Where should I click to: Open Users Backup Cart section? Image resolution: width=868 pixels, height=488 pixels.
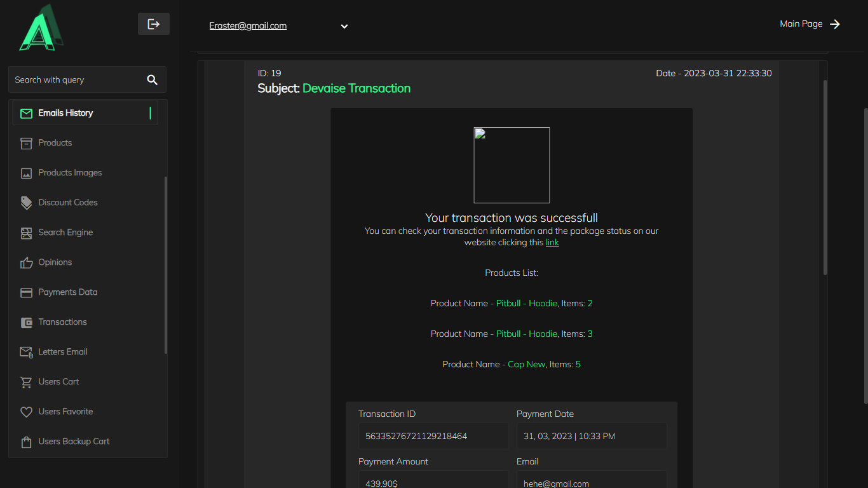click(74, 442)
